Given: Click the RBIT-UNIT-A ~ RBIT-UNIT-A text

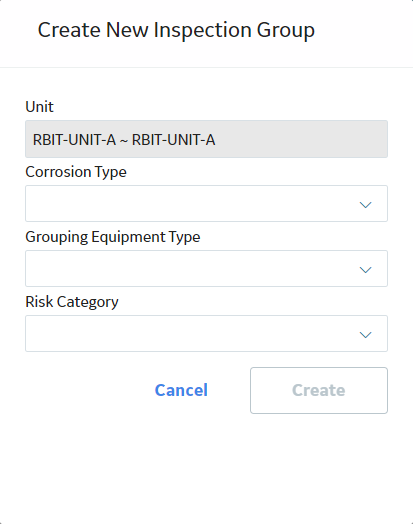Looking at the screenshot, I should coord(124,140).
